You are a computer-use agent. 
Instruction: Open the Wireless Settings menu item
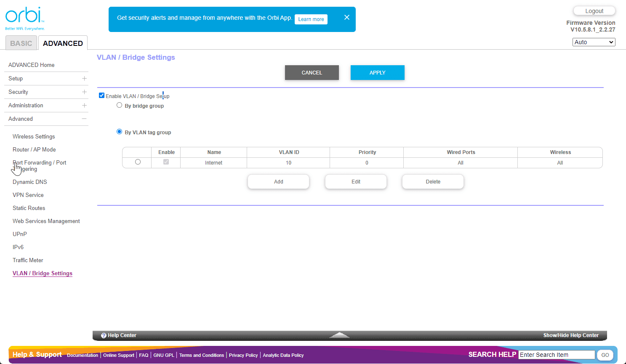[x=34, y=136]
